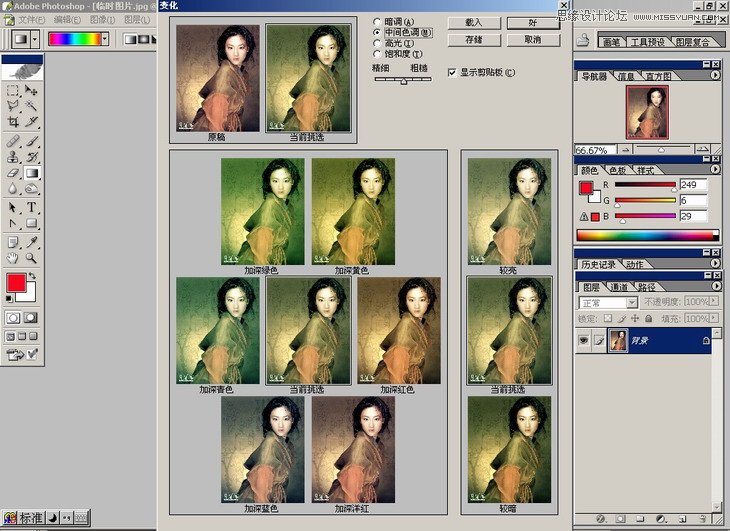Screen dimensions: 730x531
Task: Open Layers panel flyout menu
Action: tap(716, 286)
